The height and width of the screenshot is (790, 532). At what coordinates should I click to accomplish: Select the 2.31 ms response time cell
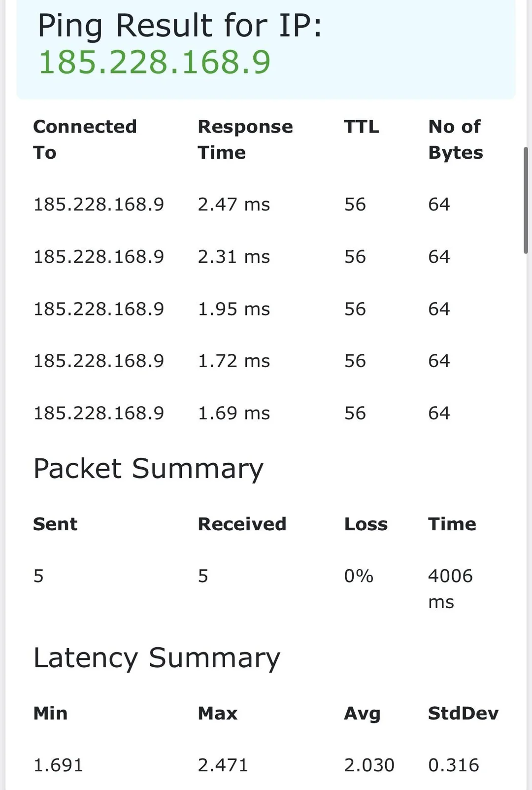234,257
